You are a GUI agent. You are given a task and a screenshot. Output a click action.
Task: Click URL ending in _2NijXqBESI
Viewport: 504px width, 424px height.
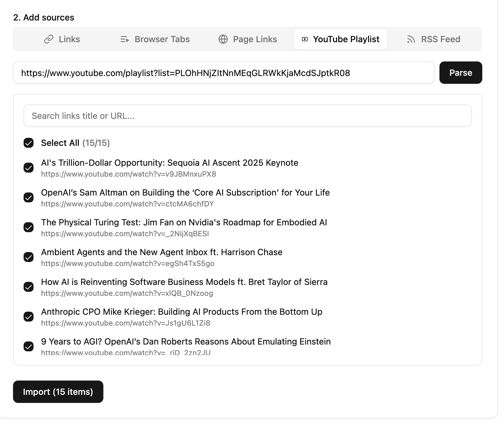[x=125, y=234]
